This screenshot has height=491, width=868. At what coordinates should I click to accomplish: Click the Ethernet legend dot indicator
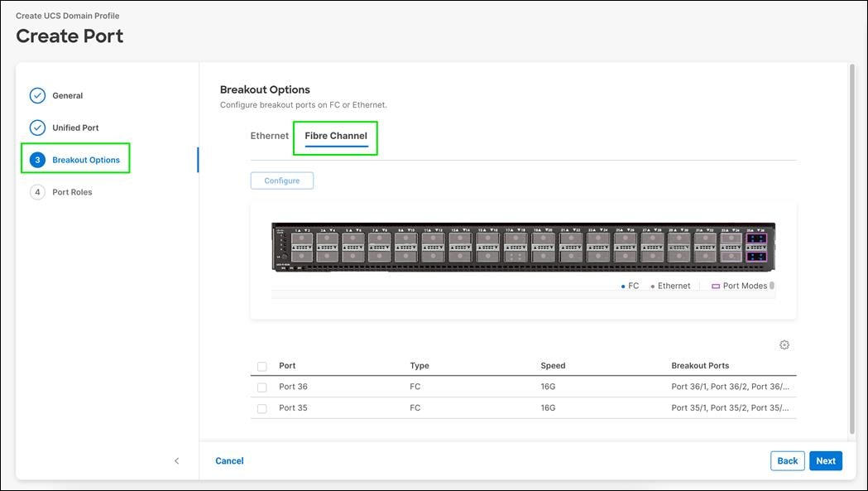point(653,286)
